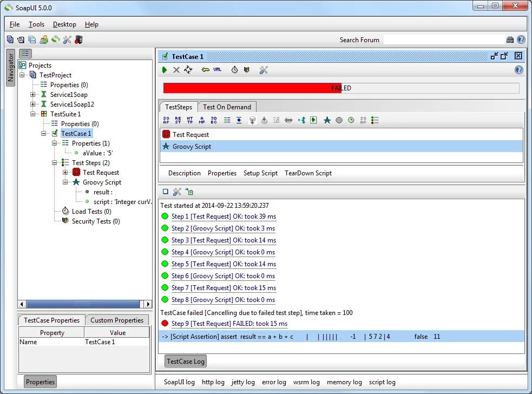532x394 pixels.
Task: Switch to the Custom Properties tab
Action: coord(117,320)
